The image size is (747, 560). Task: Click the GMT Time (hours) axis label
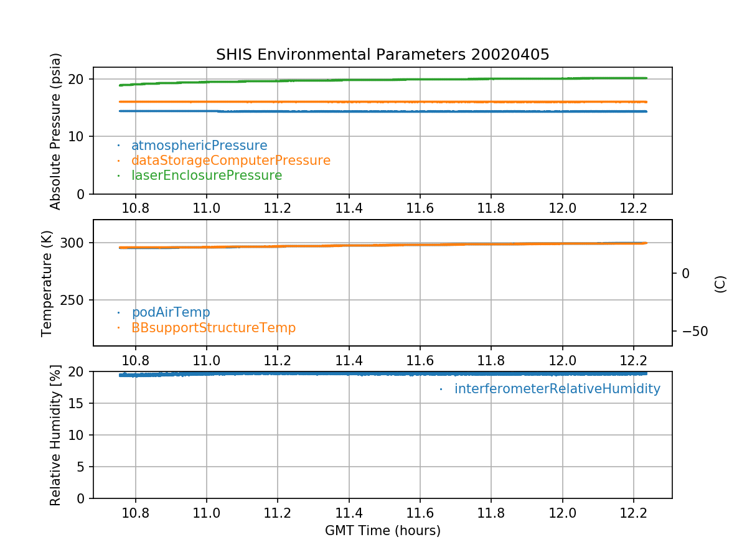(x=382, y=531)
